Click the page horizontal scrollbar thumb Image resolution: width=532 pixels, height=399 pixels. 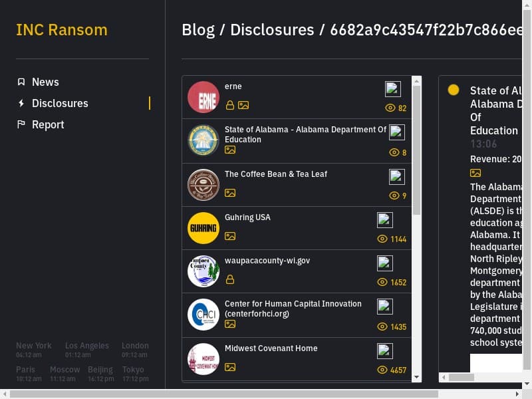(x=224, y=394)
